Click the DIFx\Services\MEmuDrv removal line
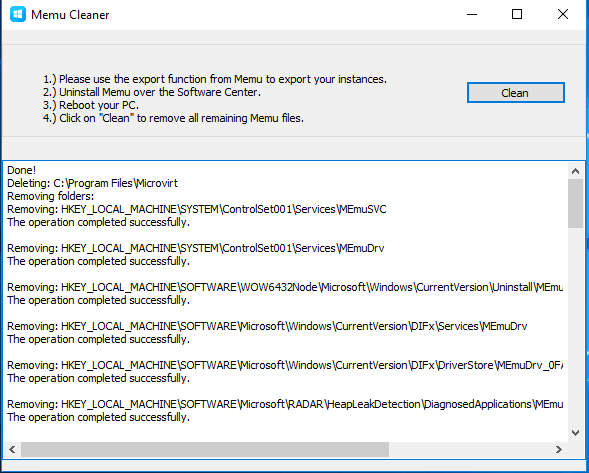The image size is (589, 473). point(267,326)
